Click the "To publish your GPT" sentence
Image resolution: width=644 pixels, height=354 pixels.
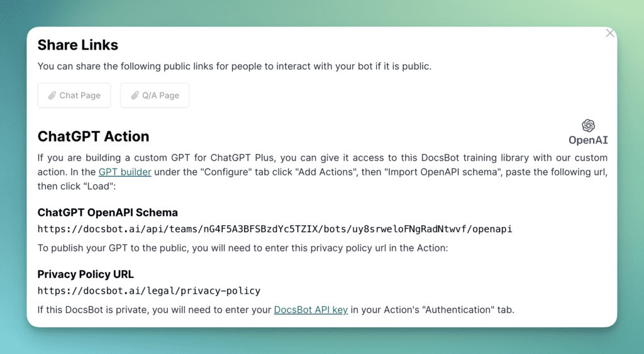(242, 248)
